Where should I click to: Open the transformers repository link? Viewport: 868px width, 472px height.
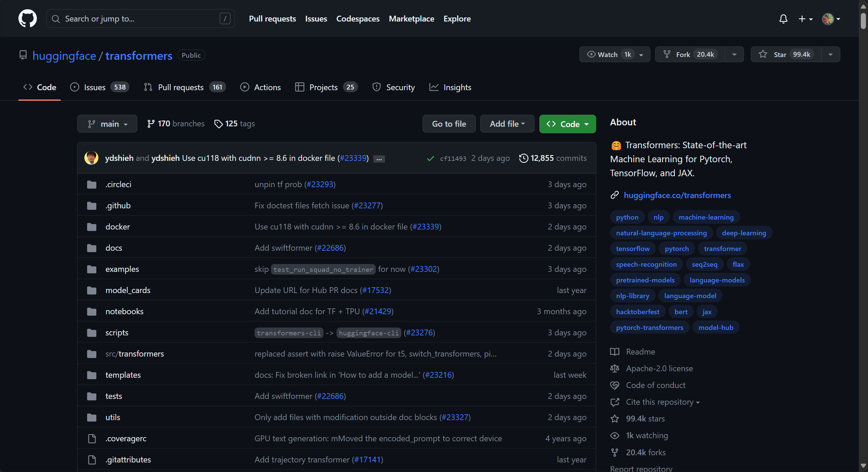(139, 55)
